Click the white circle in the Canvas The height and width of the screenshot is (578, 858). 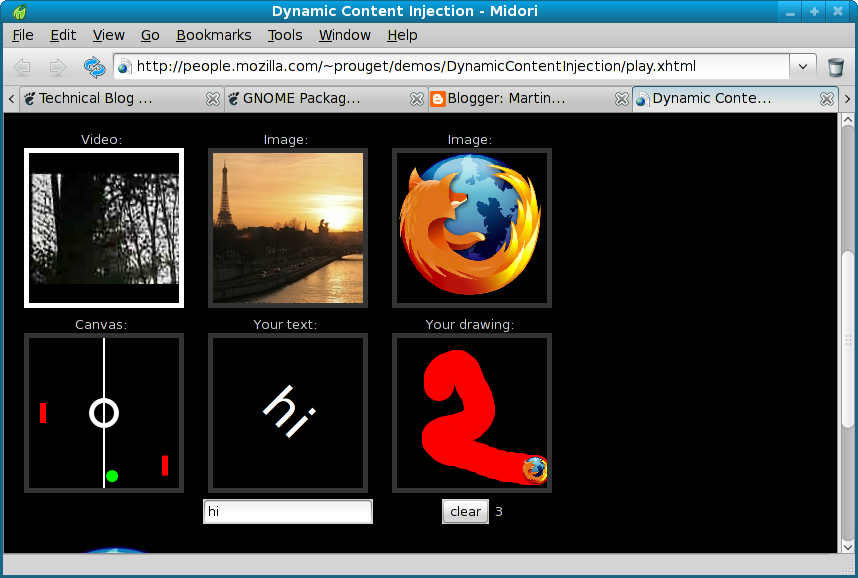(x=104, y=413)
